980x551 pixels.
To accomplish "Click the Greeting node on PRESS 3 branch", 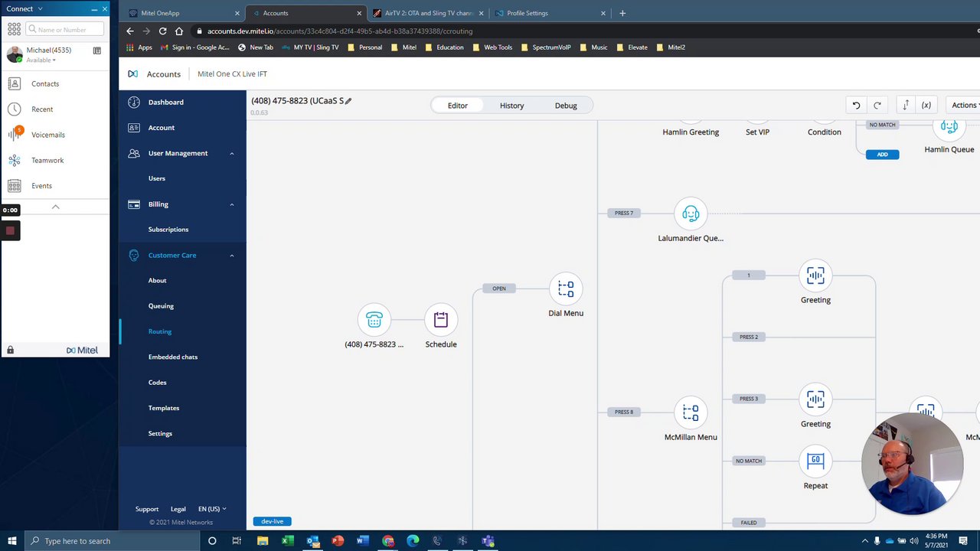I will (x=815, y=399).
